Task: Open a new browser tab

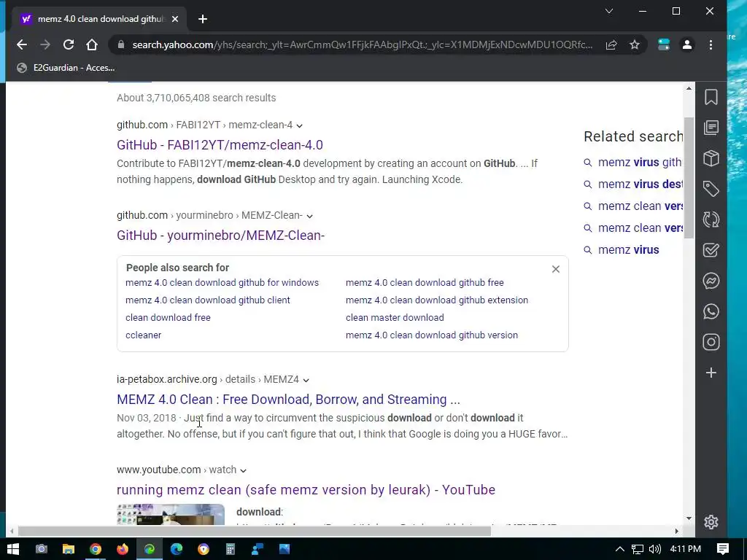Action: 203,19
